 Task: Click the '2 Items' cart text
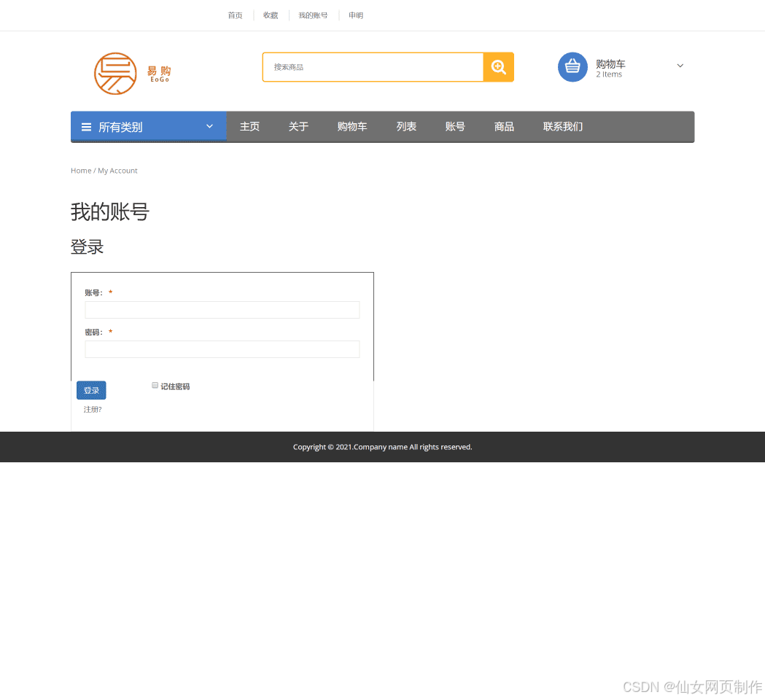(609, 74)
